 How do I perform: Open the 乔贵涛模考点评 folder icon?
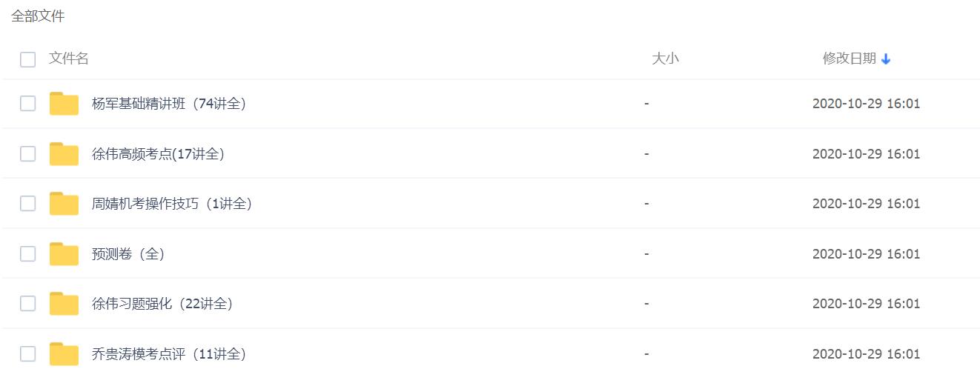[x=64, y=353]
